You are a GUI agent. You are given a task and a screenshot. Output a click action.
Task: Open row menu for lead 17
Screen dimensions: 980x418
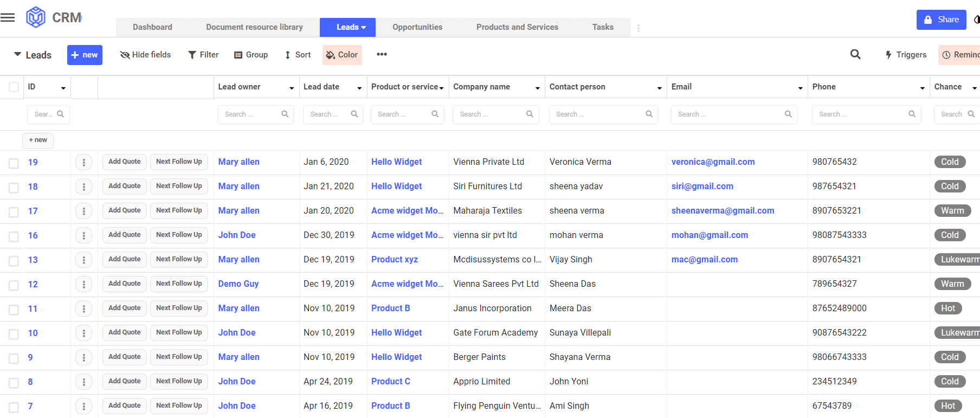pyautogui.click(x=83, y=211)
